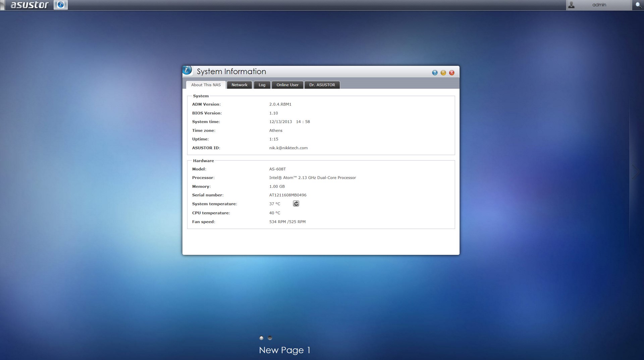The height and width of the screenshot is (360, 644).
Task: Select the first desktop page dot
Action: (x=261, y=338)
